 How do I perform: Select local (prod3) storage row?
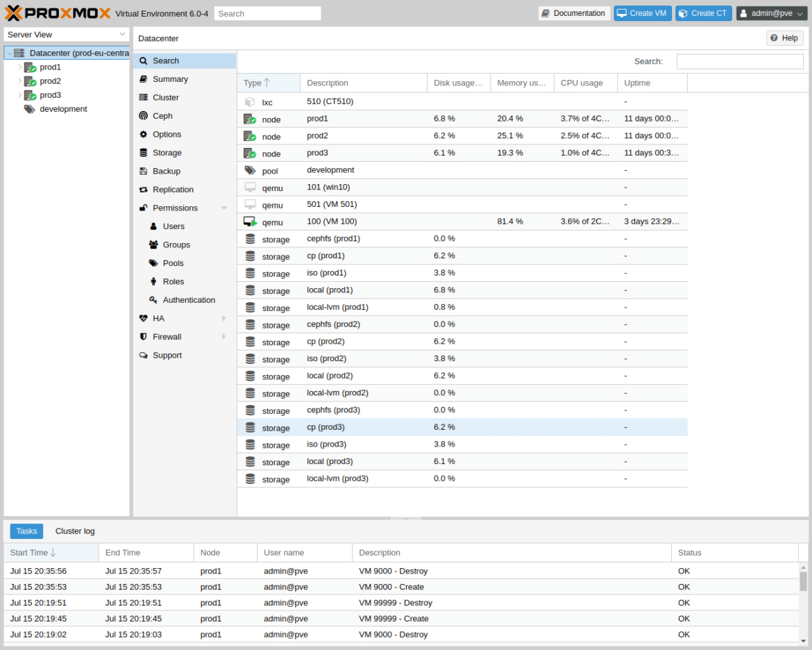(x=462, y=461)
